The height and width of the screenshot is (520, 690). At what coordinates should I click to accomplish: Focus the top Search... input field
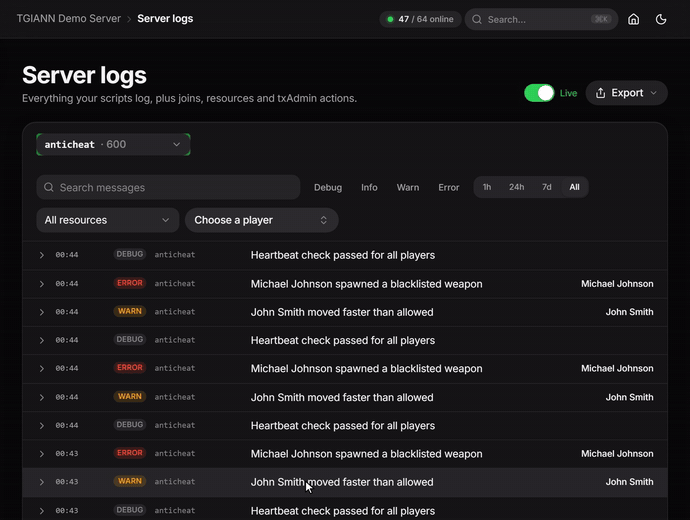pyautogui.click(x=541, y=19)
